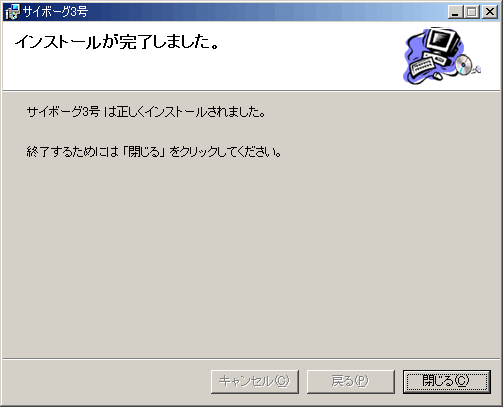503x407 pixels.
Task: Close the window with the title bar X
Action: pos(490,12)
